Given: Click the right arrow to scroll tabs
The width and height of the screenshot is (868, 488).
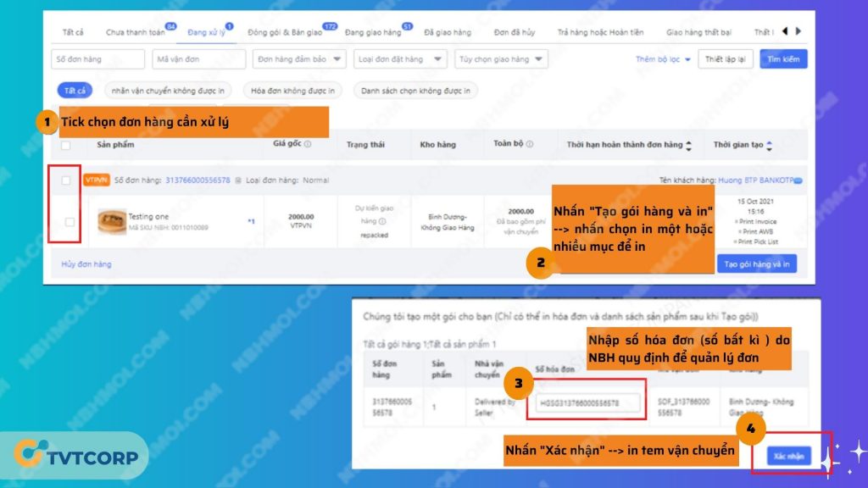Looking at the screenshot, I should coord(798,31).
